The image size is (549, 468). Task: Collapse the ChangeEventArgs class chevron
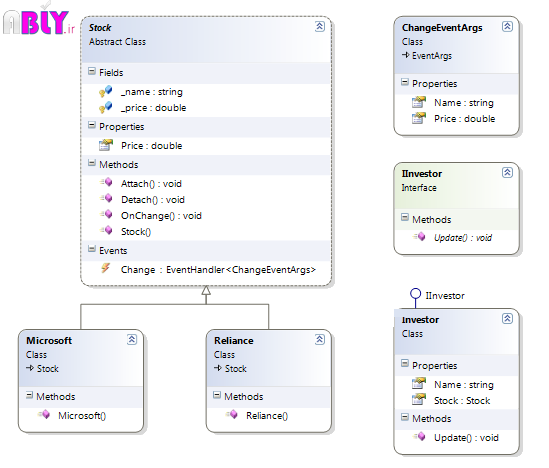coord(507,27)
